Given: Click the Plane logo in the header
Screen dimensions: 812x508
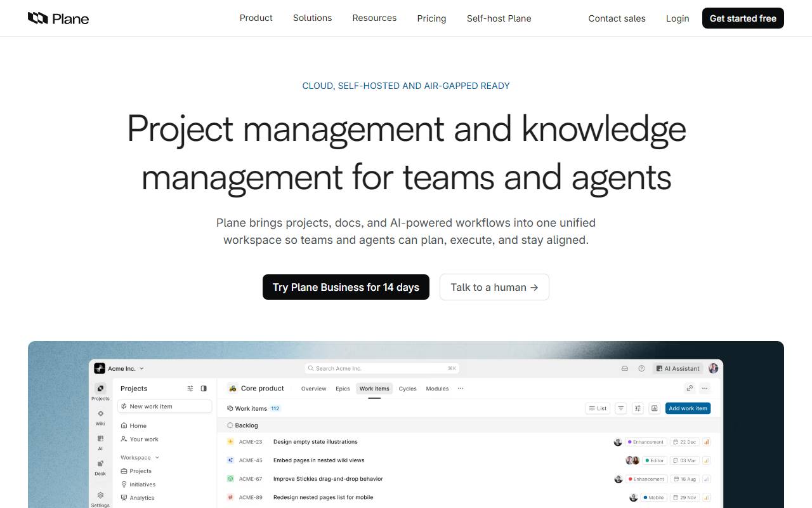Looking at the screenshot, I should (58, 18).
